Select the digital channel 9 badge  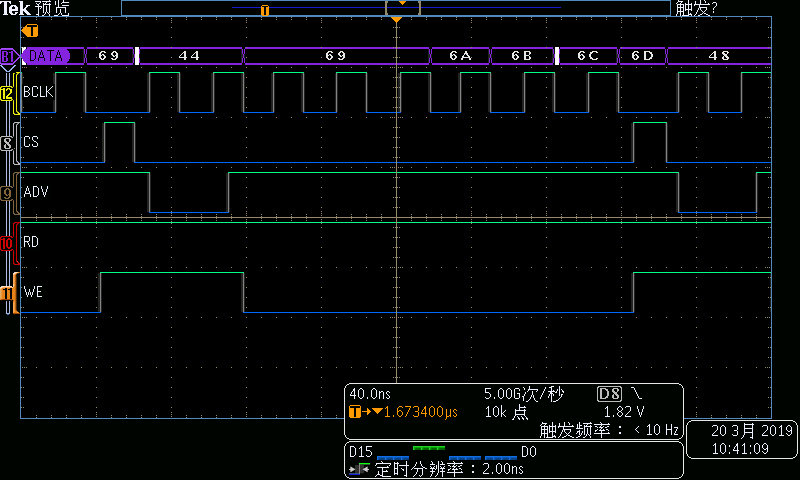coord(7,193)
